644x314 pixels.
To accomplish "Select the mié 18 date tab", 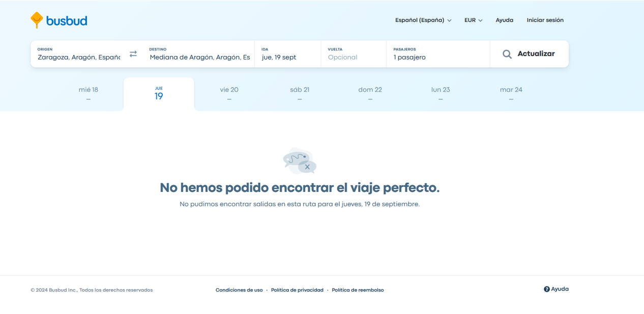I will tap(89, 94).
